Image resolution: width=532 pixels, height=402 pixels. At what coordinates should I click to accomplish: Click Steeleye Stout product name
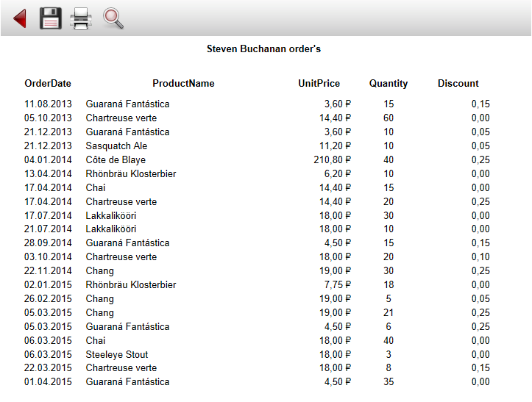tap(117, 354)
